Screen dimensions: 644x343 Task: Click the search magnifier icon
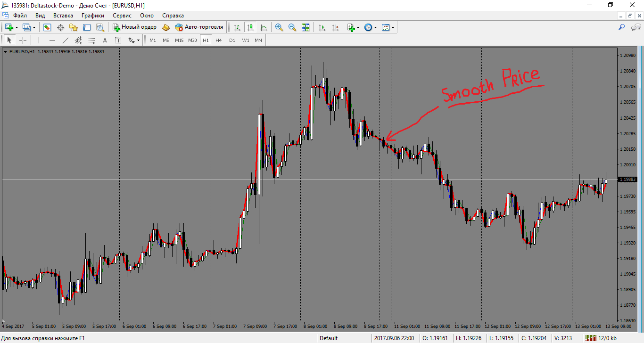[x=621, y=27]
